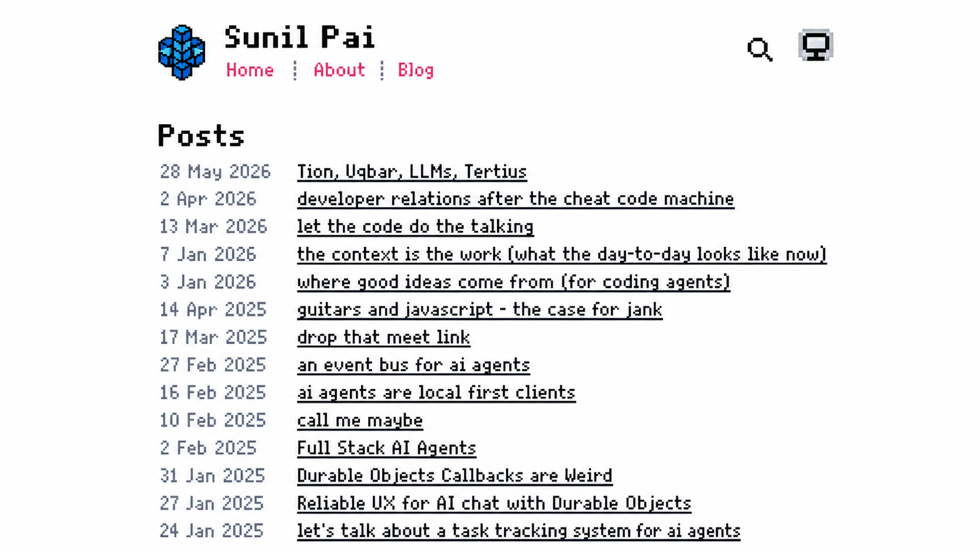Open the Blog nav item

click(x=416, y=70)
